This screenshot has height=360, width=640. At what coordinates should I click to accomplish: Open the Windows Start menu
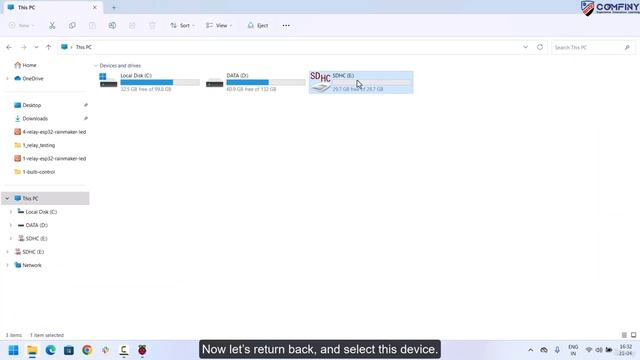[x=13, y=350]
